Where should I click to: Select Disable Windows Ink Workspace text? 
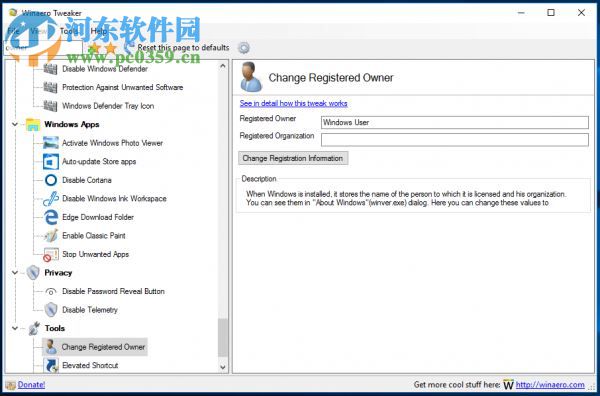pos(114,199)
